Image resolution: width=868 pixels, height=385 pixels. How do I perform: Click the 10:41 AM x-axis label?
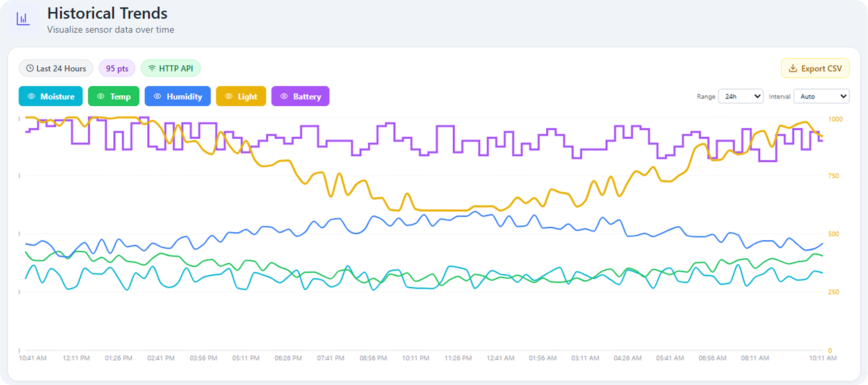(33, 358)
